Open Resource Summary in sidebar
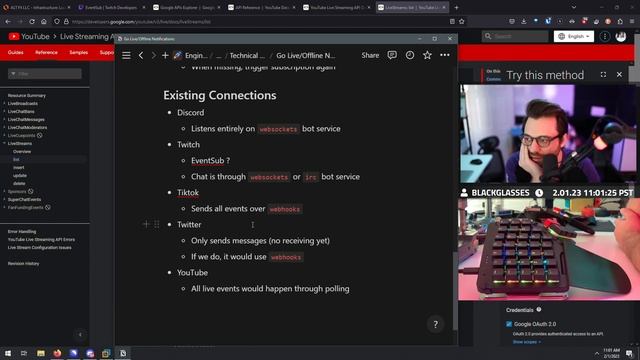Screen dimensions: 640x360 click(27, 96)
